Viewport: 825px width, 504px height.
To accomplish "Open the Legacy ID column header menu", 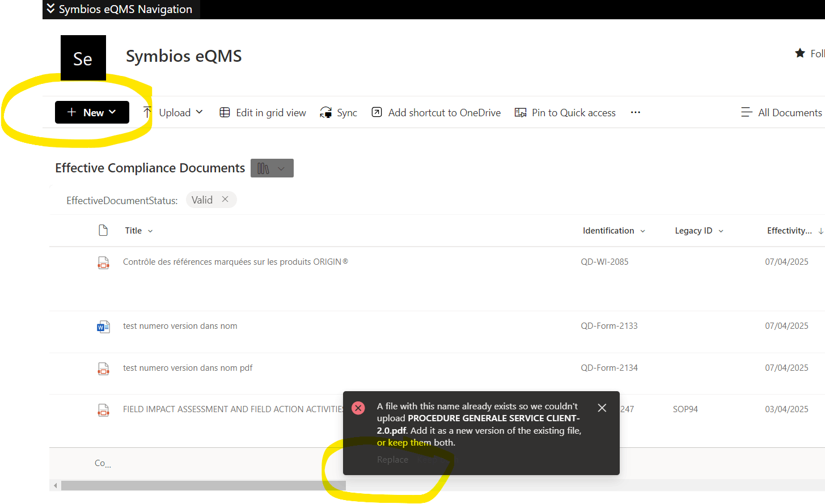I will pos(699,231).
